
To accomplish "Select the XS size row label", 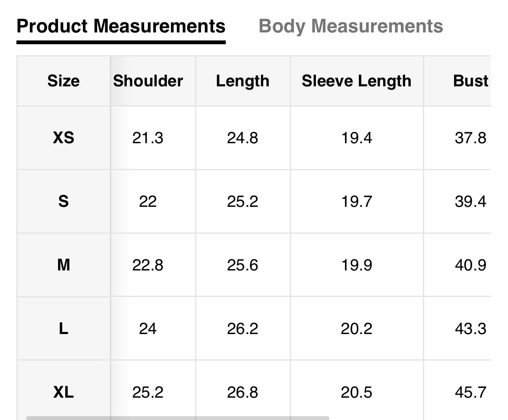I will (64, 138).
